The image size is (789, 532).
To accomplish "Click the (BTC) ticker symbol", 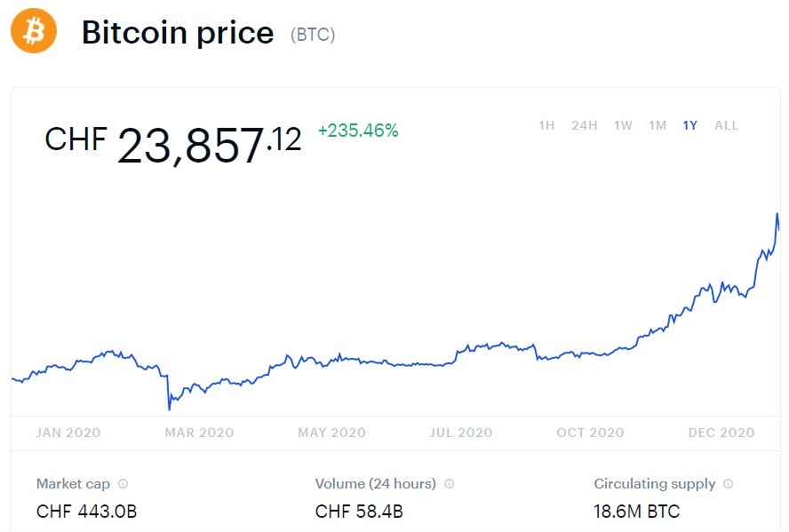I will (313, 36).
